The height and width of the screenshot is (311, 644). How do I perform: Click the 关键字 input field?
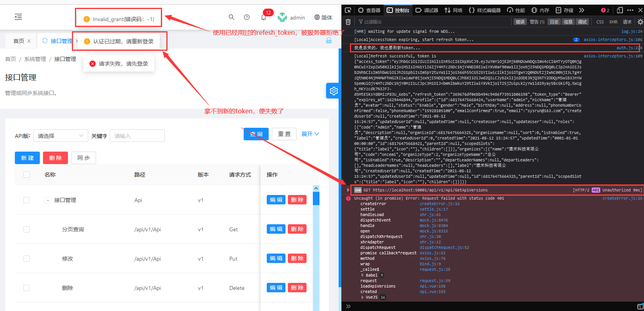[x=137, y=136]
